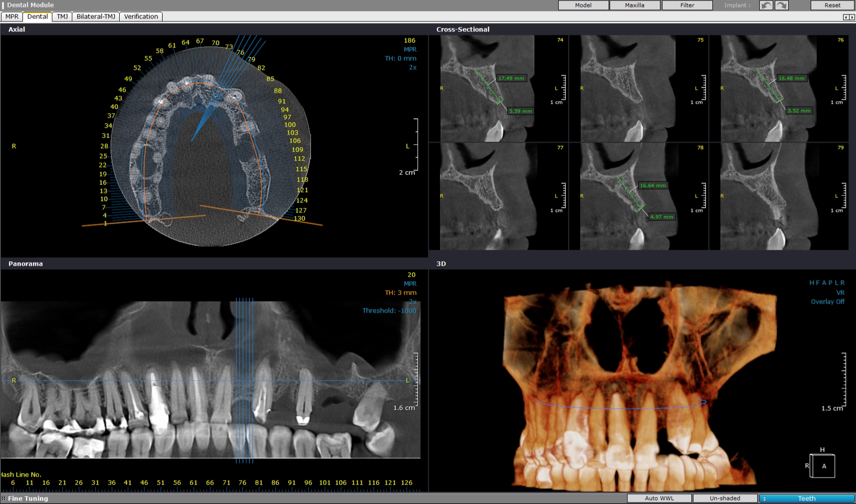The width and height of the screenshot is (856, 504).
Task: Click the Redo curved arrow icon
Action: click(x=781, y=5)
